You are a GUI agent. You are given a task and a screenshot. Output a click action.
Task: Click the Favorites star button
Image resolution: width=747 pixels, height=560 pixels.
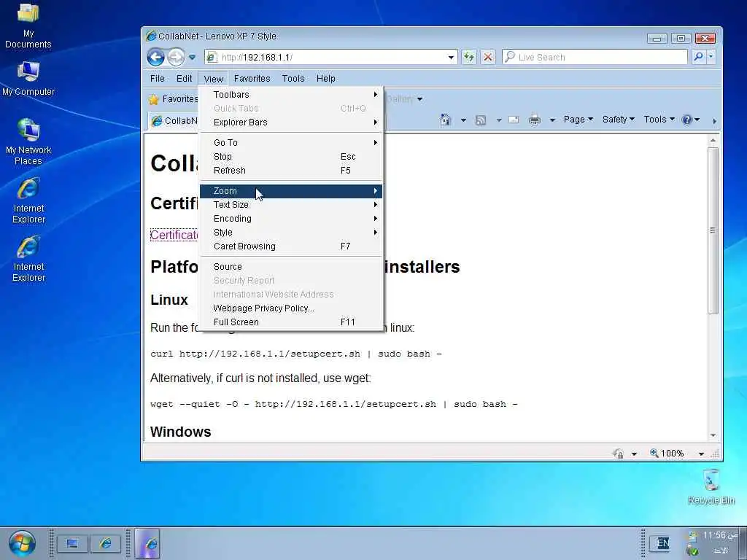173,99
